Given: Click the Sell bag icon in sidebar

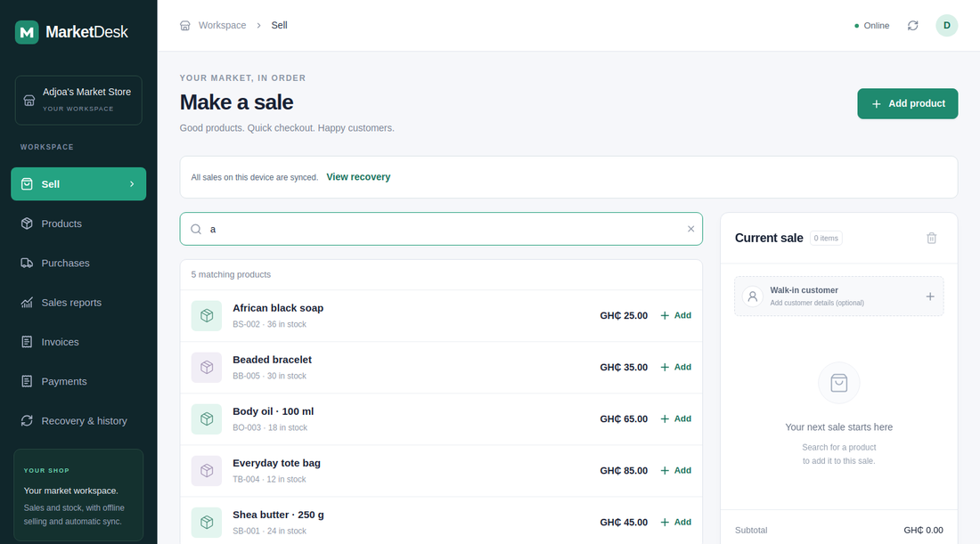Looking at the screenshot, I should (x=27, y=183).
